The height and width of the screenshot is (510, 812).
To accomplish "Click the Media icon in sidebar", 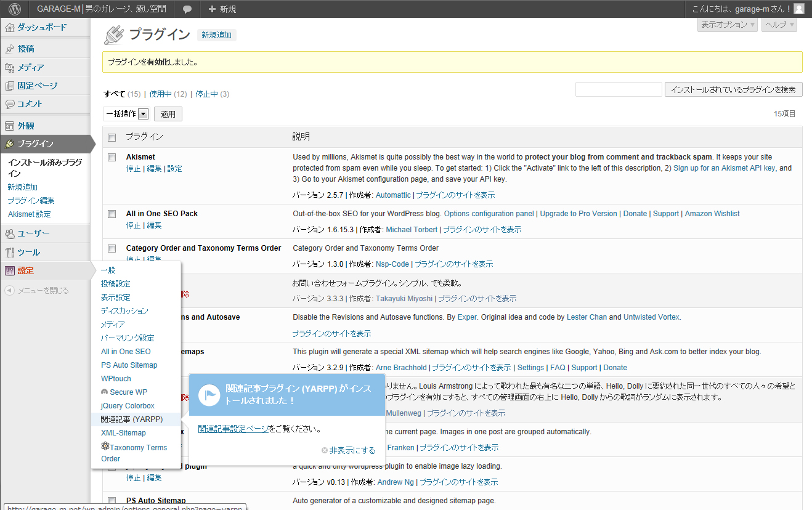I will pos(10,67).
